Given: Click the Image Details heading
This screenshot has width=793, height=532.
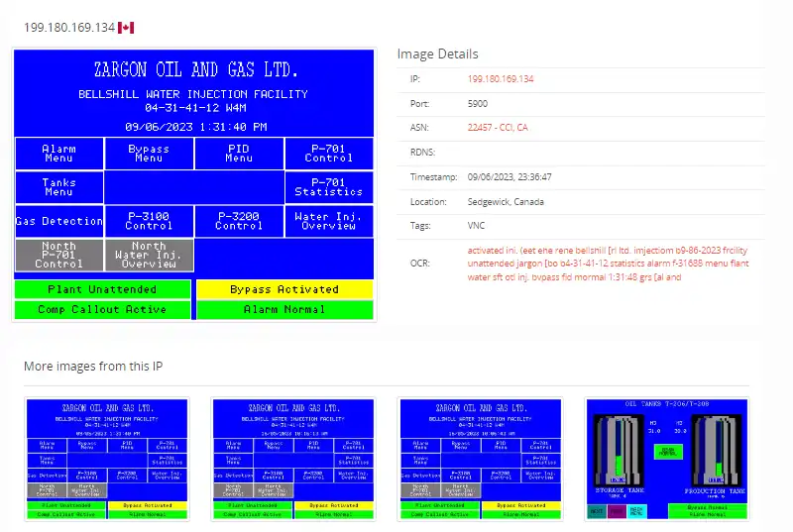Looking at the screenshot, I should pyautogui.click(x=437, y=53).
